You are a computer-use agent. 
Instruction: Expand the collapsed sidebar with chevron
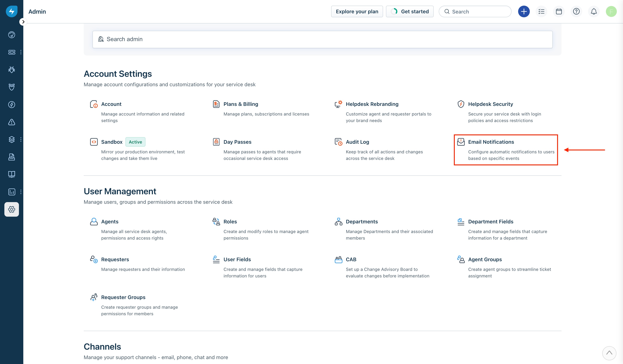pyautogui.click(x=23, y=22)
